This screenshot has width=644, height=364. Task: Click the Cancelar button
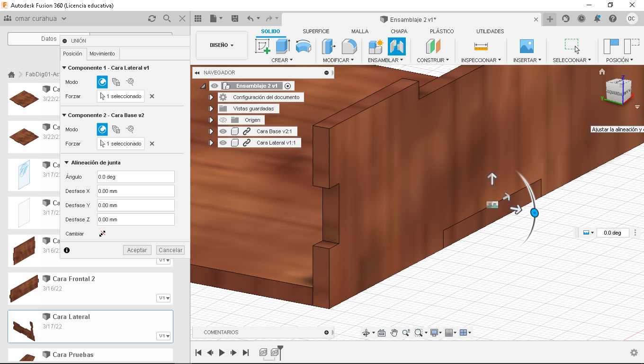[170, 250]
